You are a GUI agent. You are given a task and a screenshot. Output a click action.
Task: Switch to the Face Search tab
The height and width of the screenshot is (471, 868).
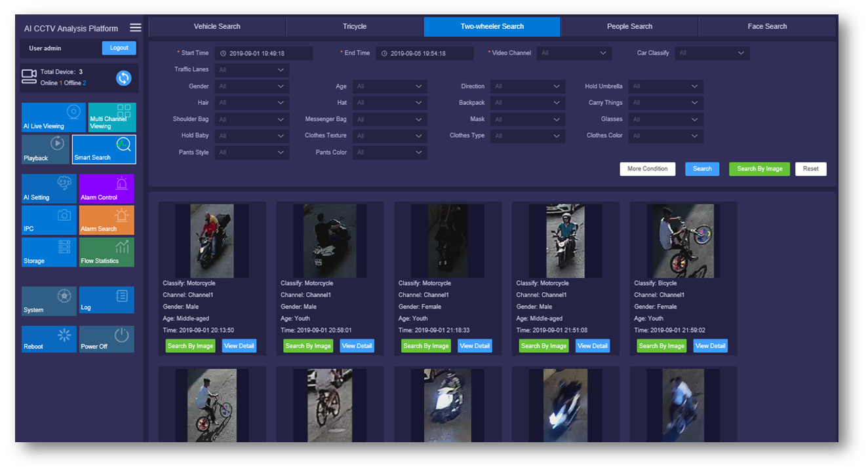(767, 27)
